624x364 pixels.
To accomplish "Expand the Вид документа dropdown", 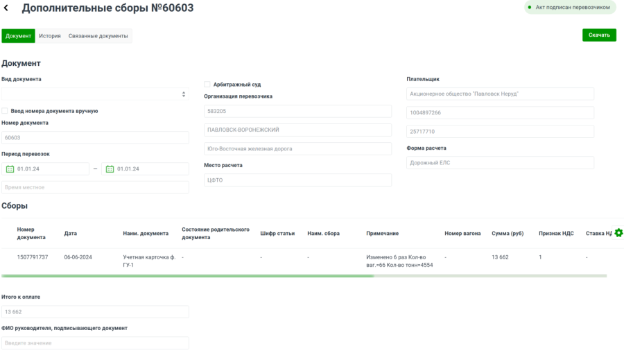I will [x=95, y=94].
